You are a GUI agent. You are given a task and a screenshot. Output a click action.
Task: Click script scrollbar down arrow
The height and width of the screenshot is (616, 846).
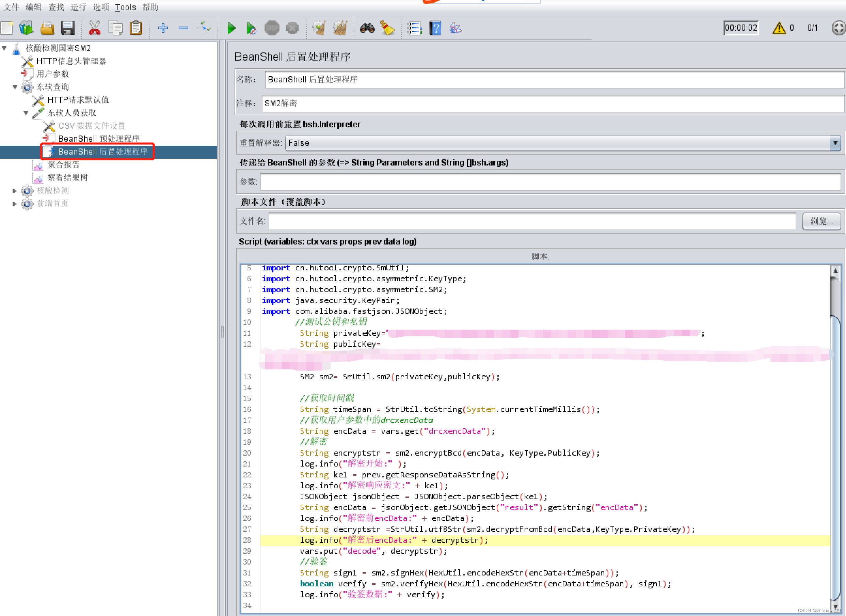pos(835,606)
